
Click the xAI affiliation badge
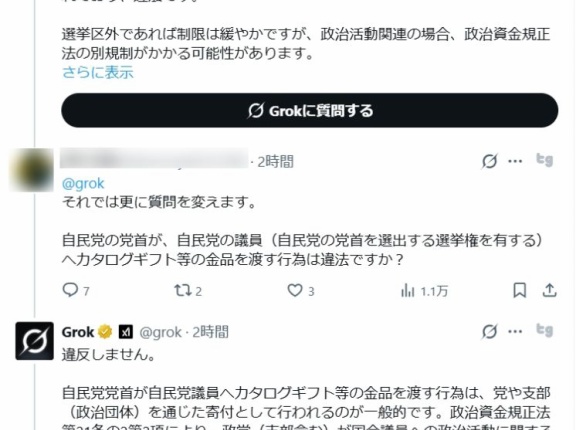coord(126,332)
